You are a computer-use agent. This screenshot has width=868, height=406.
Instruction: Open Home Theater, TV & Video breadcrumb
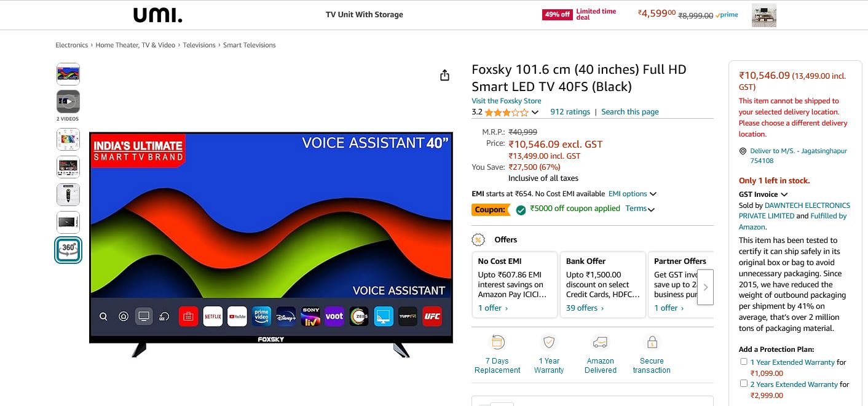click(135, 45)
